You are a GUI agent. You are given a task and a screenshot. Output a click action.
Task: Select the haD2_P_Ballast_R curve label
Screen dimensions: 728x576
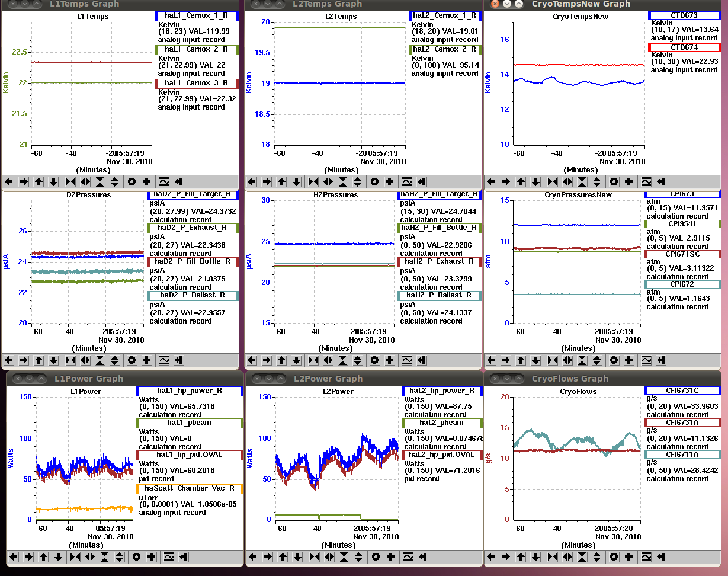193,295
